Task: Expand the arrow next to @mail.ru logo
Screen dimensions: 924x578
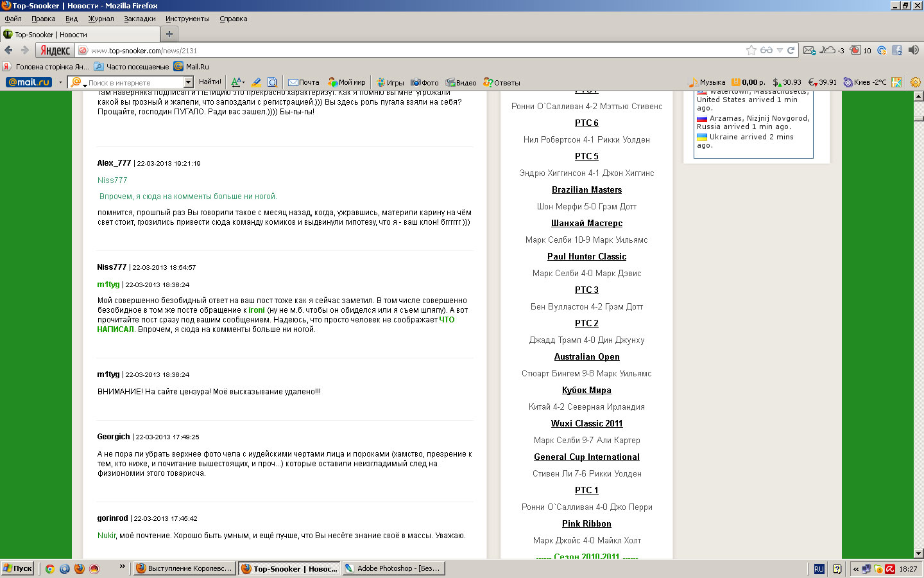Action: point(60,82)
